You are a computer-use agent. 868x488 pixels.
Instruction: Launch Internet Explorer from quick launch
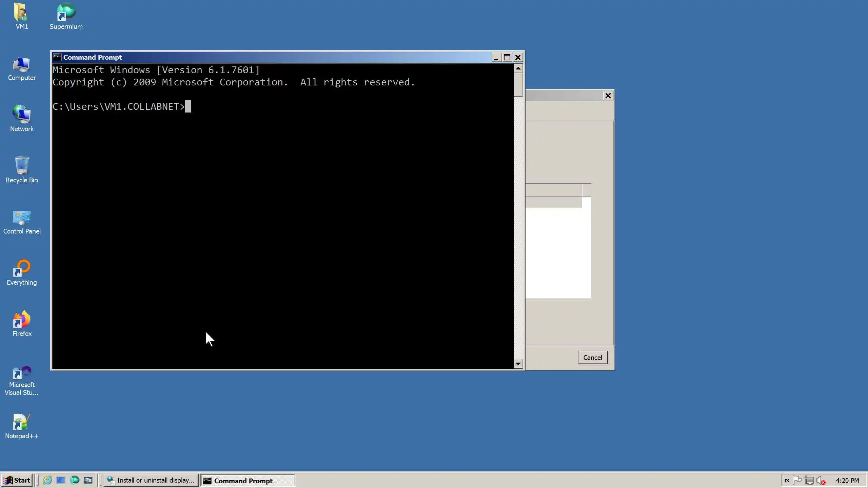[47, 480]
